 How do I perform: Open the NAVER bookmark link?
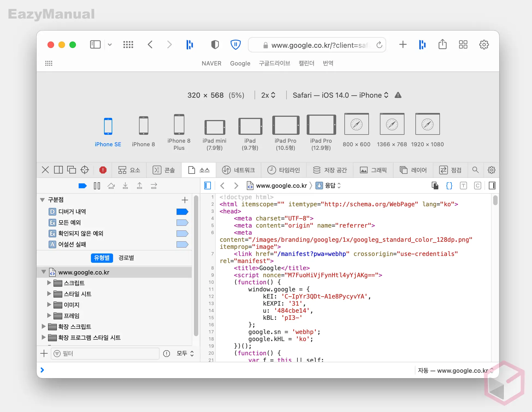pyautogui.click(x=211, y=63)
